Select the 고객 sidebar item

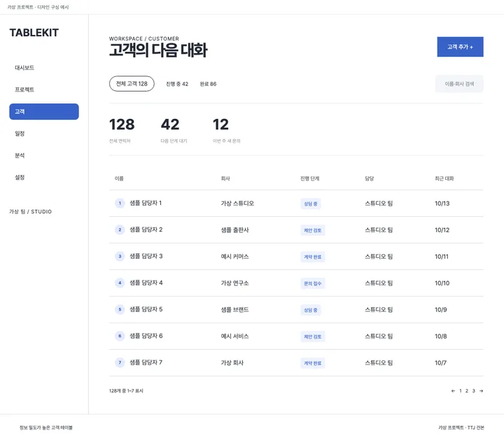(x=44, y=111)
